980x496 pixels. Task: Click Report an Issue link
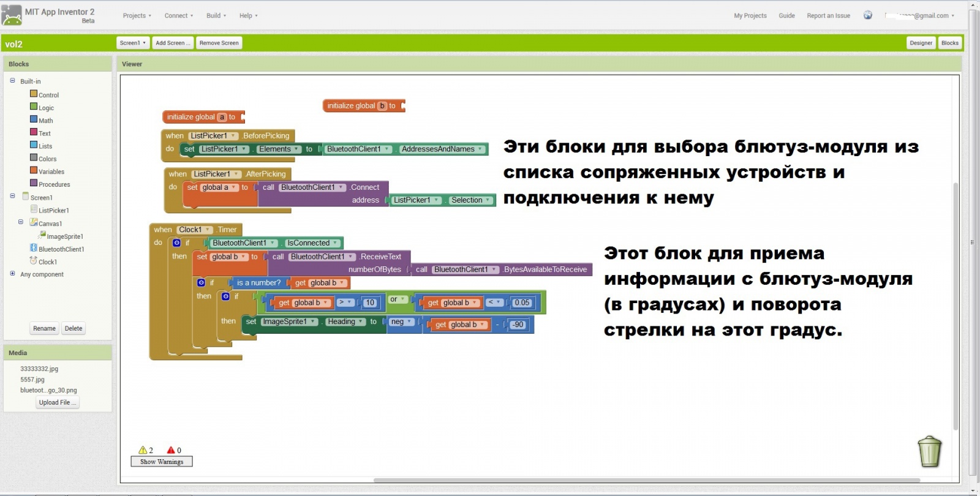(828, 16)
